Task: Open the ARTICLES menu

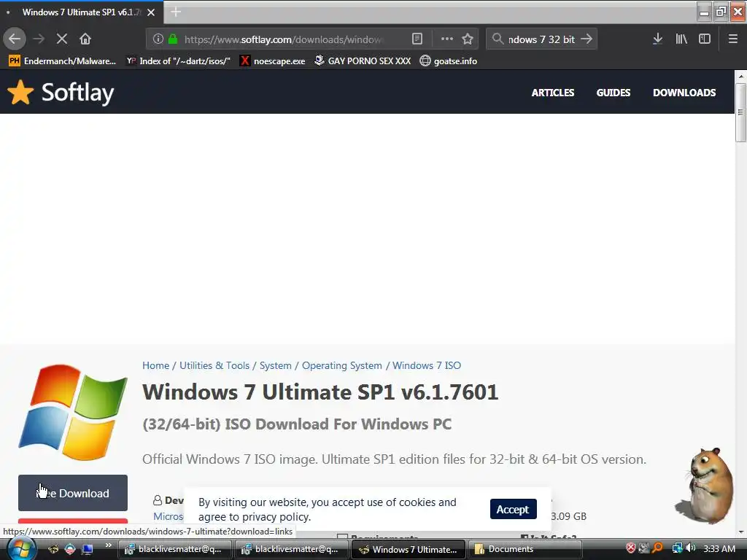Action: coord(553,93)
